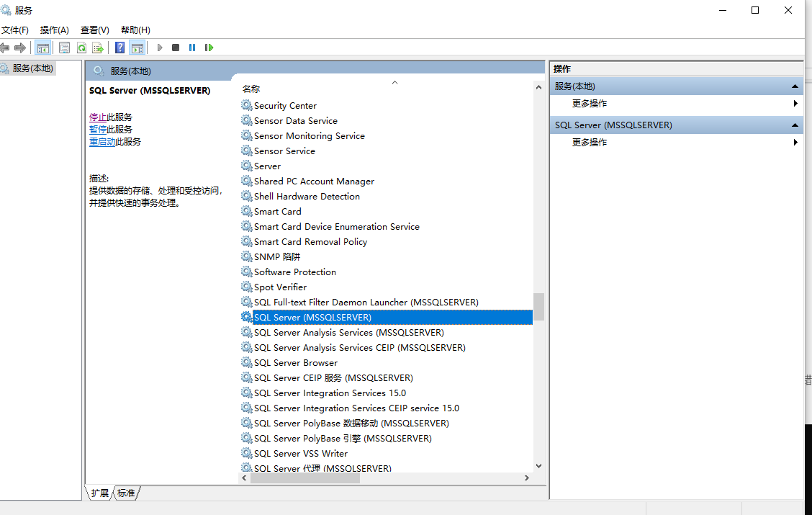Select Shared PC Account Manager service
Image resolution: width=812 pixels, height=515 pixels.
tap(314, 182)
